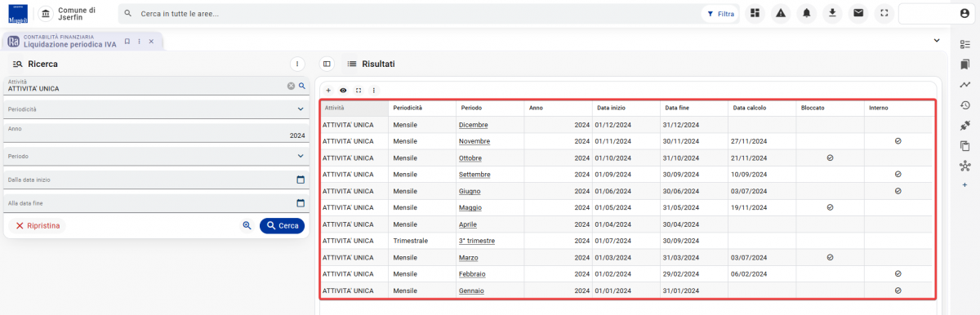Open the Settembre period link
Viewport: 980px width, 315px height.
474,175
